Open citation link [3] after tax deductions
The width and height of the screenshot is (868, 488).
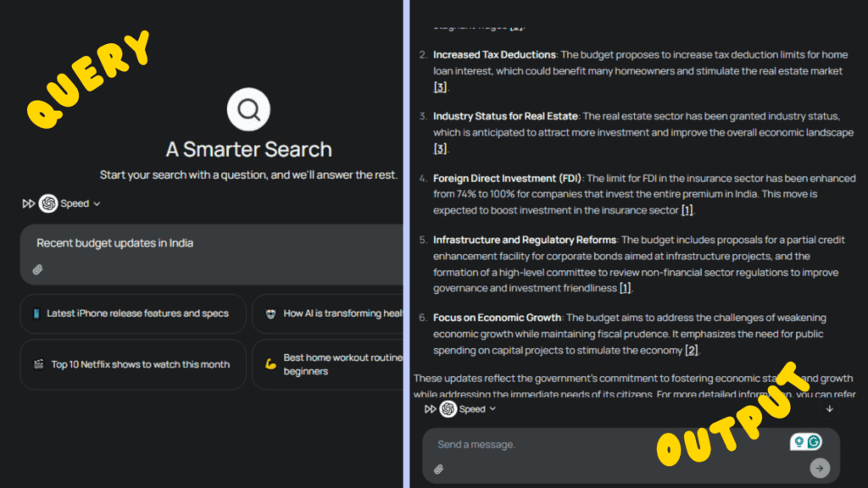(x=438, y=87)
